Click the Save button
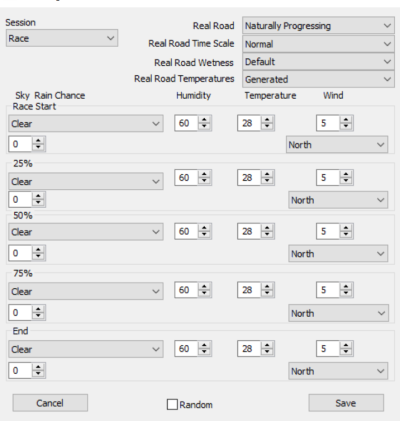 tap(346, 403)
